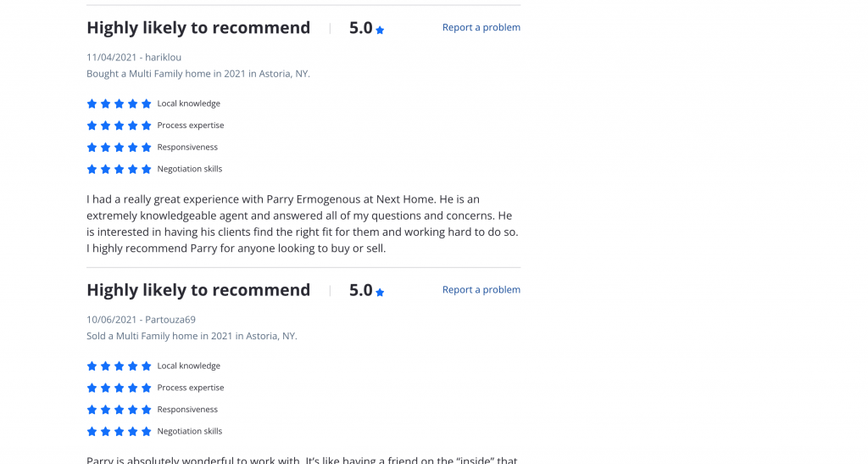Click the second 'Highly likely to recommend' heading

pos(198,289)
